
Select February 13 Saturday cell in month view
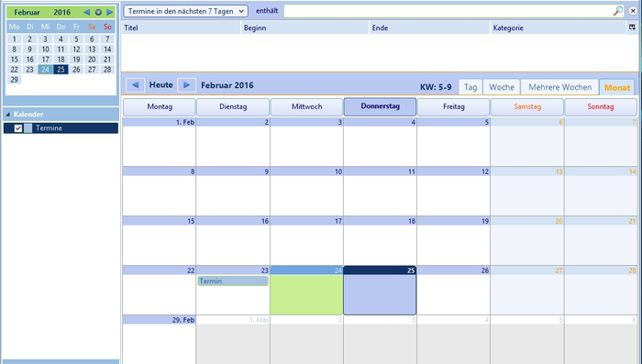coord(527,192)
